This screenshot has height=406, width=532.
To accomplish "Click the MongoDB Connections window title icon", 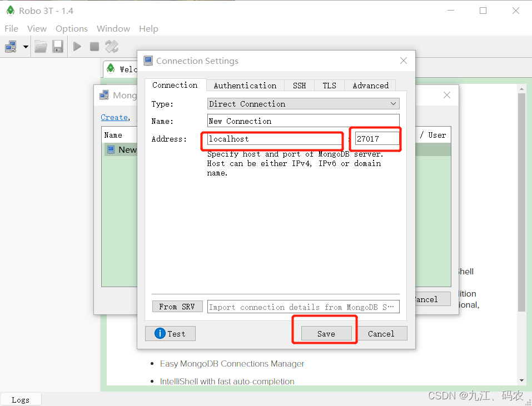I will click(105, 95).
